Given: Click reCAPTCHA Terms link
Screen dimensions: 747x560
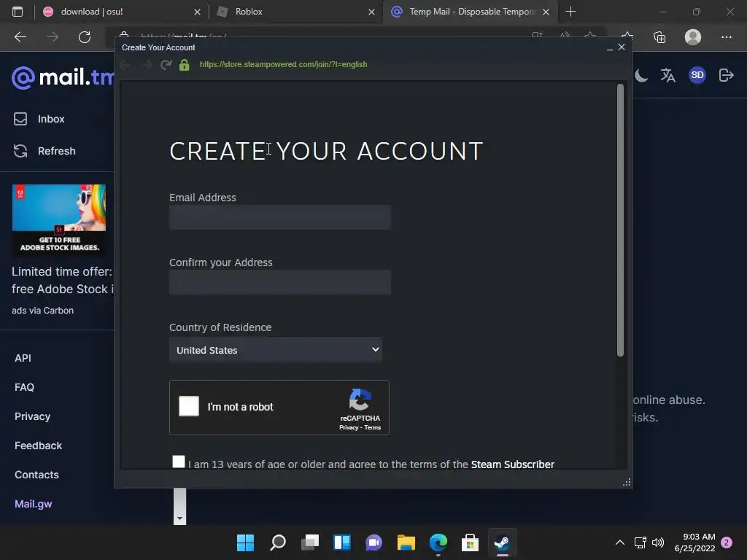Looking at the screenshot, I should [373, 427].
